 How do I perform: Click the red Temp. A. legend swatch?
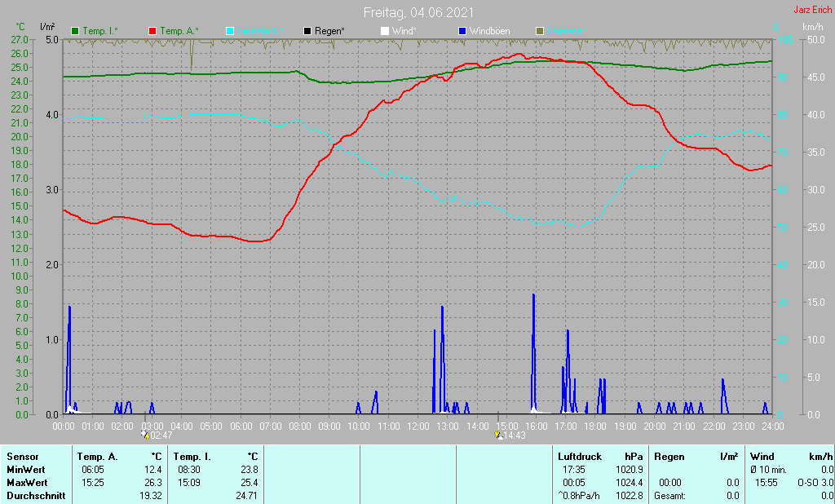(x=152, y=31)
